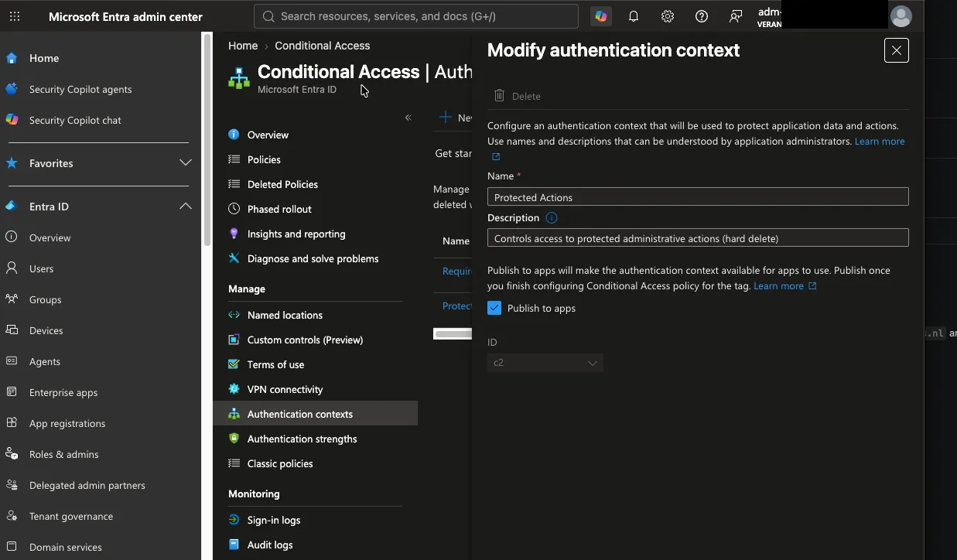The width and height of the screenshot is (957, 560).
Task: Click the Delete trash icon
Action: [x=500, y=95]
